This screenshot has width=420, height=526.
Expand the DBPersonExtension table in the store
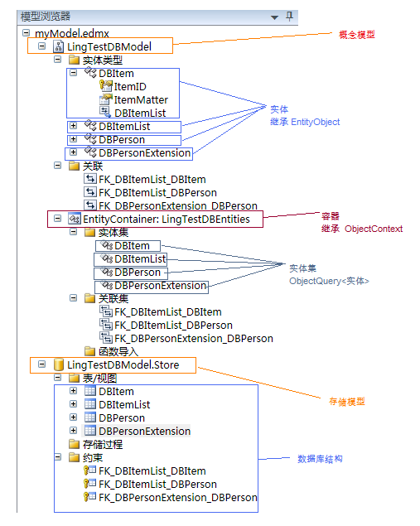(x=73, y=431)
